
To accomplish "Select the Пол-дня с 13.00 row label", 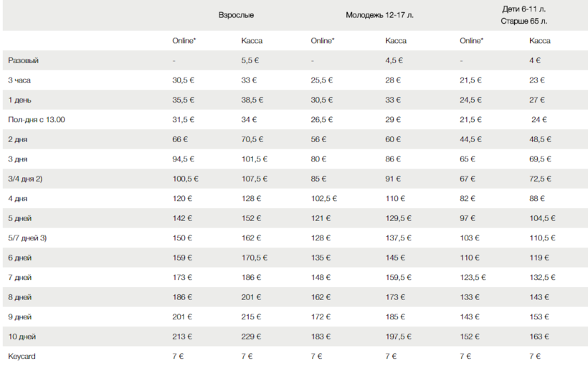I will tap(37, 119).
